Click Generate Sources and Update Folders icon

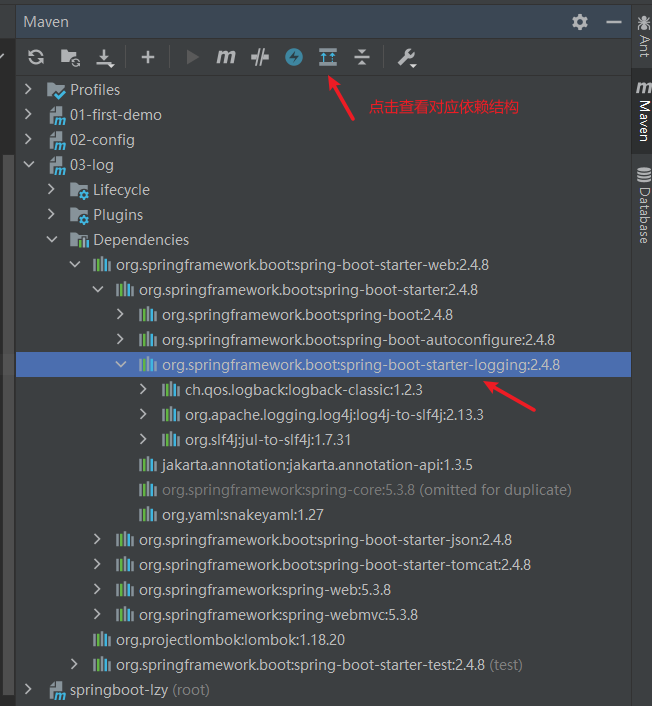[70, 58]
